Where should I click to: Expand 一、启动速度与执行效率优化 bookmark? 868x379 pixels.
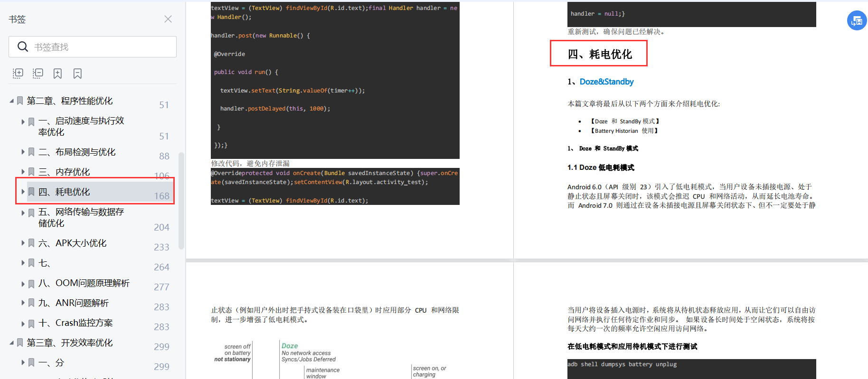click(x=23, y=122)
